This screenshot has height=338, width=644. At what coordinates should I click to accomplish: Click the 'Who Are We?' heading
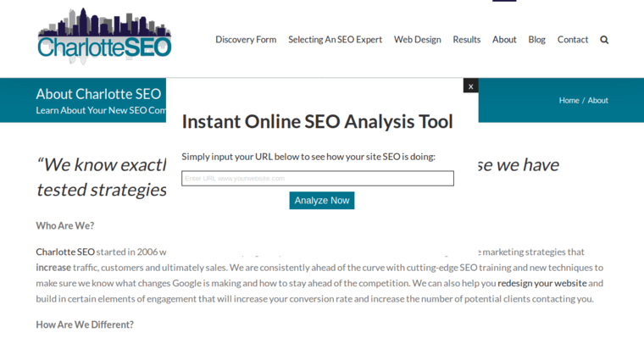[x=65, y=226]
